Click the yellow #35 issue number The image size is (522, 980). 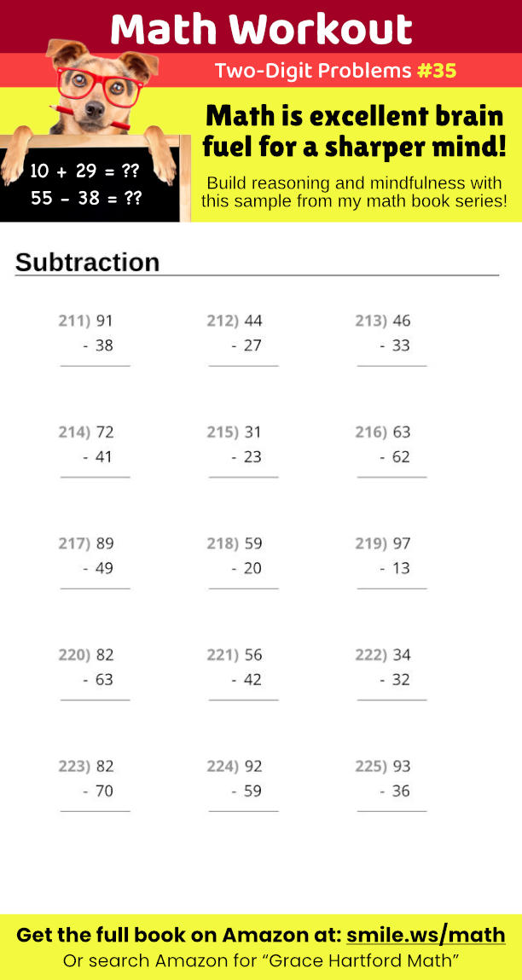(437, 71)
